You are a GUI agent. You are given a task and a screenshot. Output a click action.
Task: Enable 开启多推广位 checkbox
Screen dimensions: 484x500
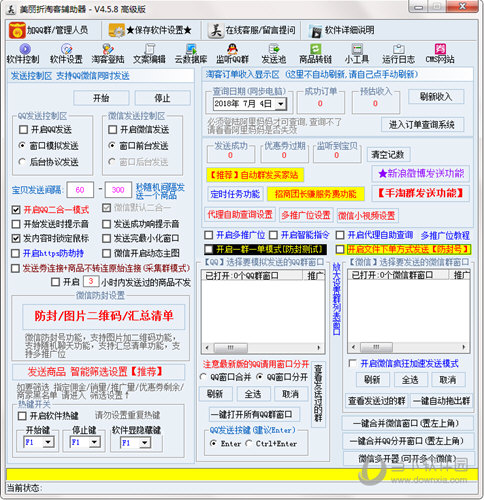[209, 235]
